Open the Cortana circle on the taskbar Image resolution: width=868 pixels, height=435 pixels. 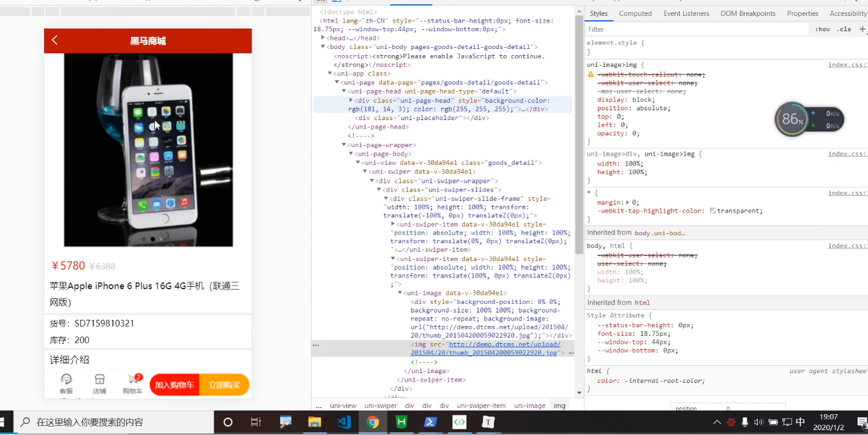228,422
